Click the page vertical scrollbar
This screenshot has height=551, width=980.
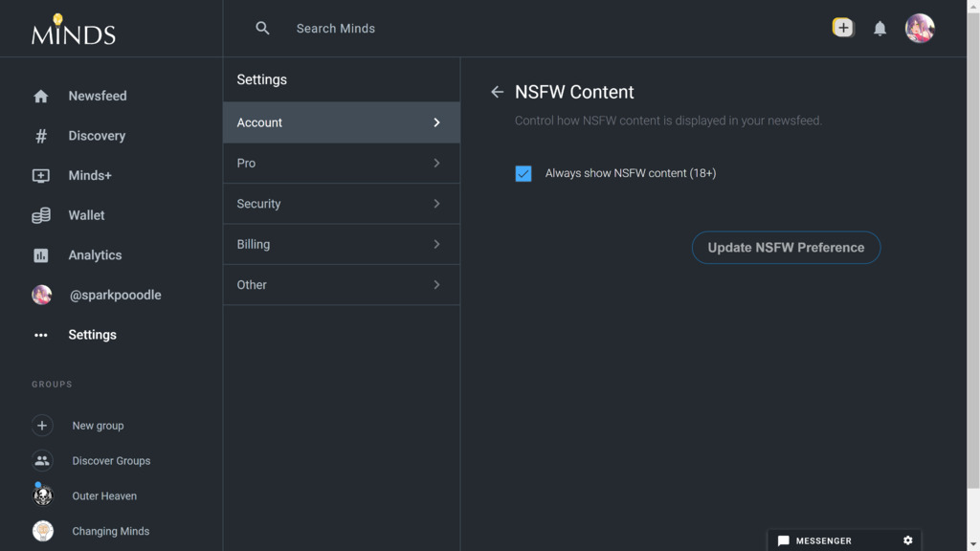tap(973, 250)
